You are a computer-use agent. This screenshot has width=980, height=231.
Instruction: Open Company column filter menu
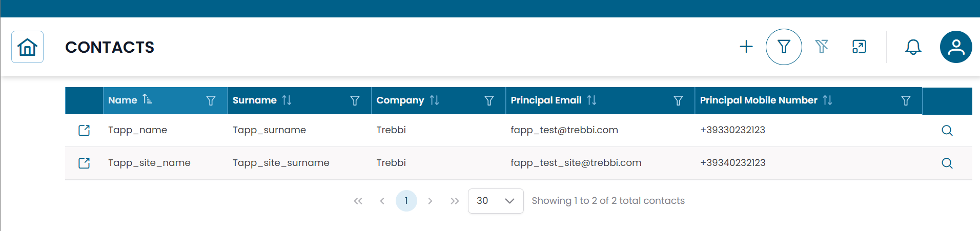click(x=489, y=101)
